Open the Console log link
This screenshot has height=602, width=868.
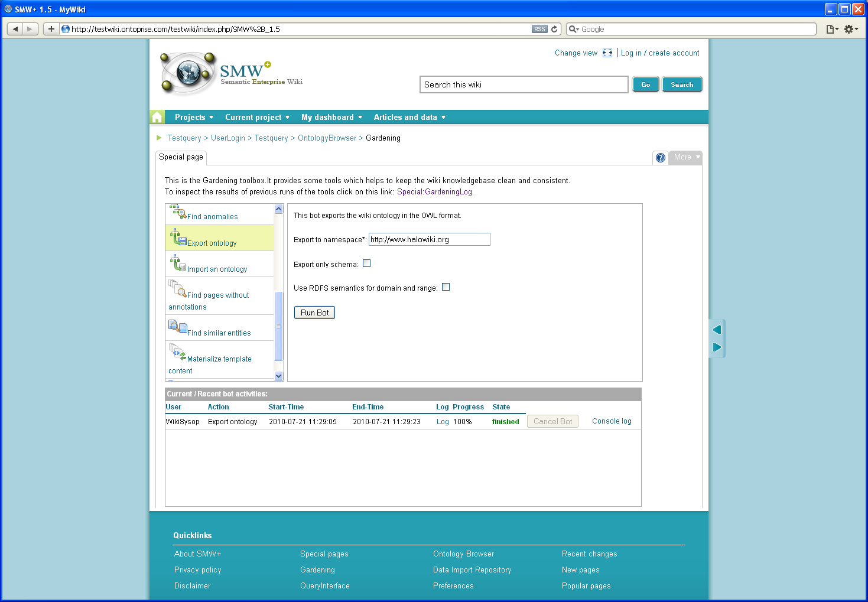[612, 421]
